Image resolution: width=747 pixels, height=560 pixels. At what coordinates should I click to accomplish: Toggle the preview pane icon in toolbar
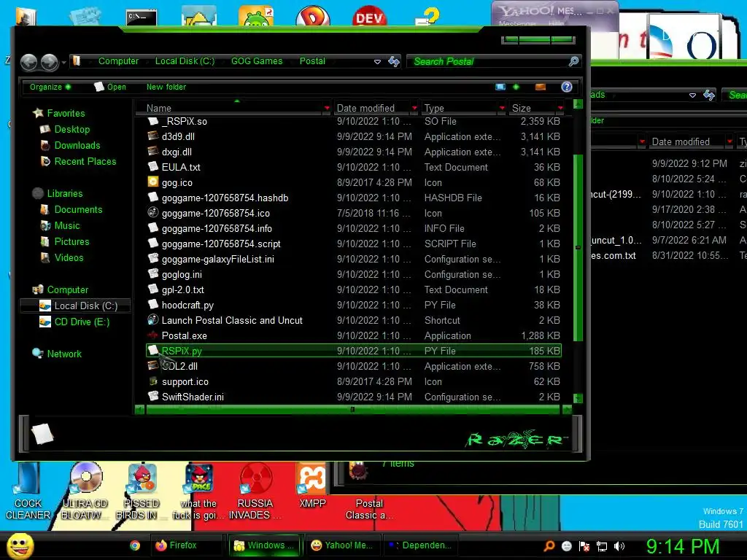coord(541,87)
